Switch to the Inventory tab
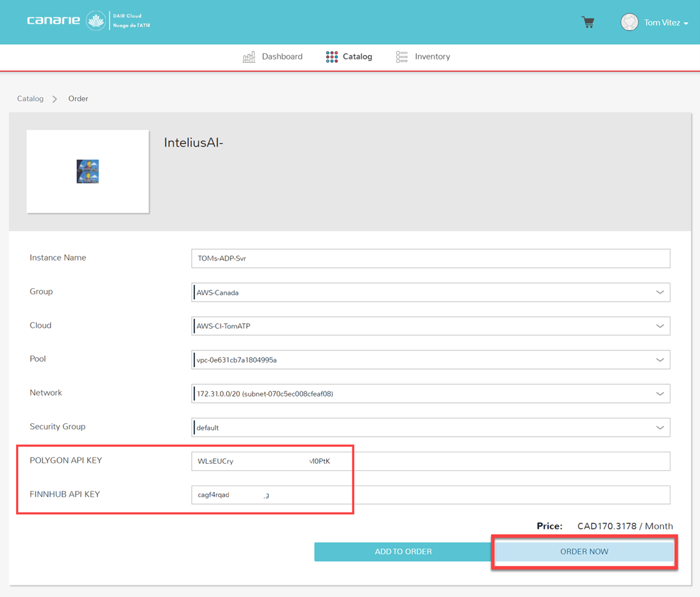The height and width of the screenshot is (597, 700). click(x=432, y=57)
